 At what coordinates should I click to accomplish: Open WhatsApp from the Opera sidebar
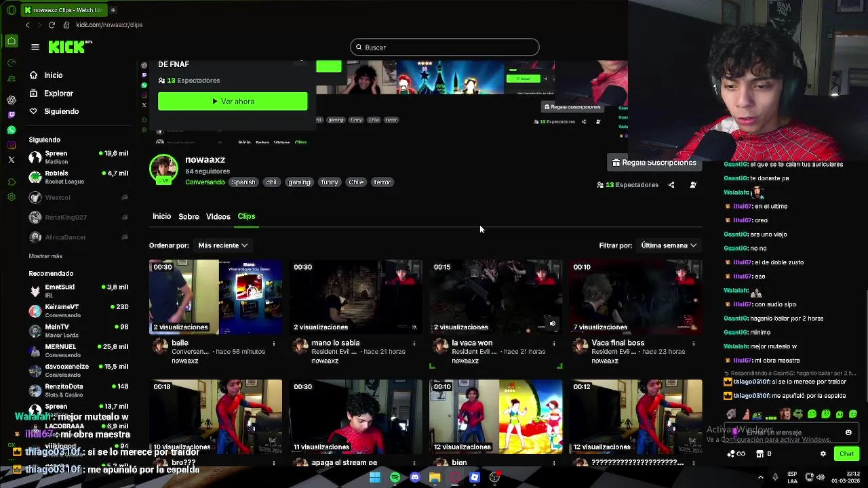coord(12,130)
